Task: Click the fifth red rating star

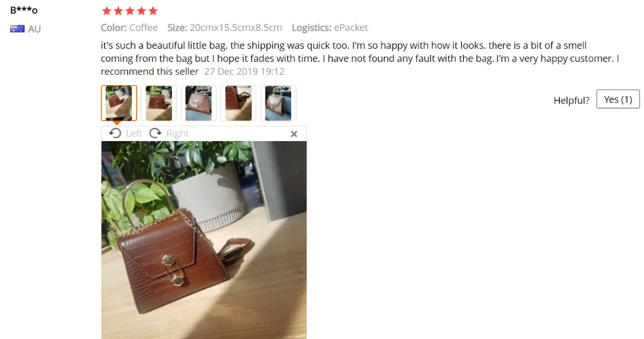Action: pyautogui.click(x=153, y=11)
